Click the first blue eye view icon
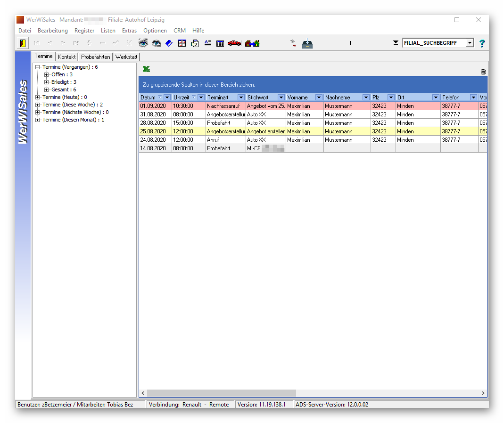 (x=143, y=43)
